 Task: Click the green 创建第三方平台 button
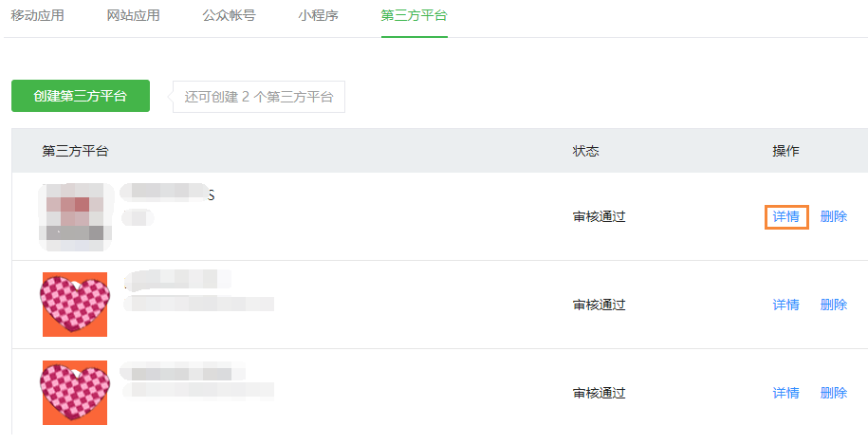coord(81,97)
